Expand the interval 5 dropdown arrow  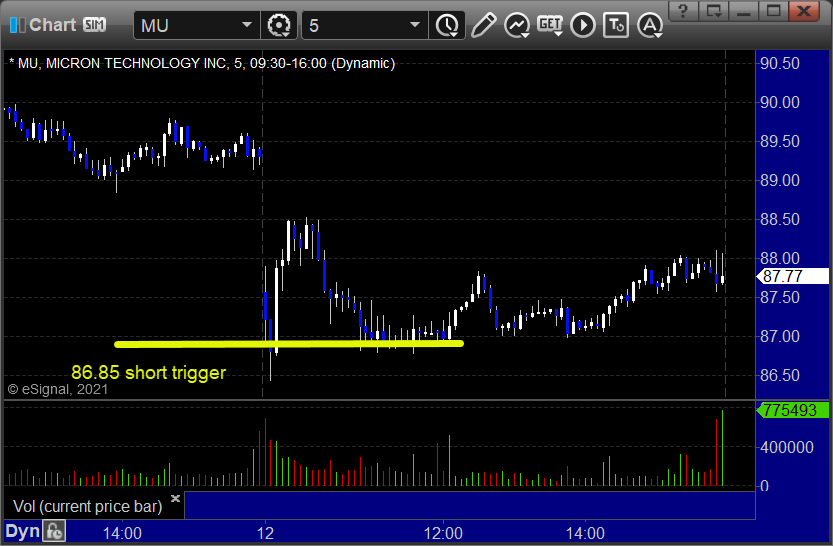(x=415, y=25)
